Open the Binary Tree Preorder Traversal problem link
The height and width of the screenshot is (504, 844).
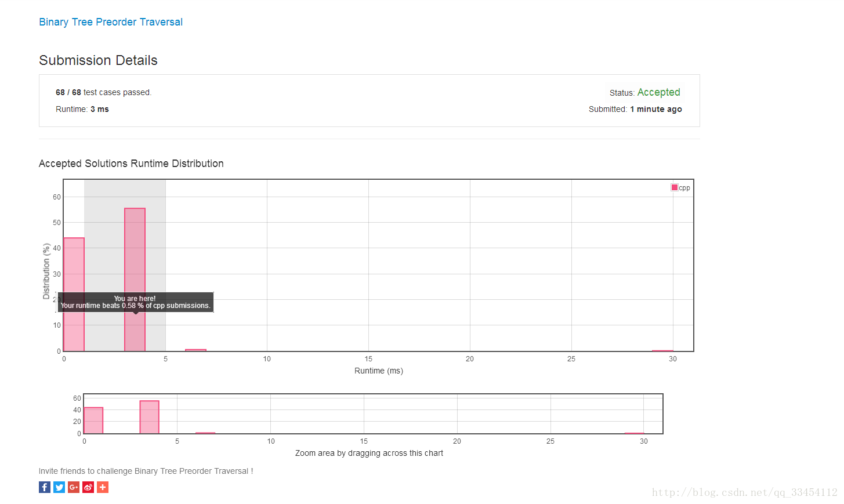(x=111, y=22)
